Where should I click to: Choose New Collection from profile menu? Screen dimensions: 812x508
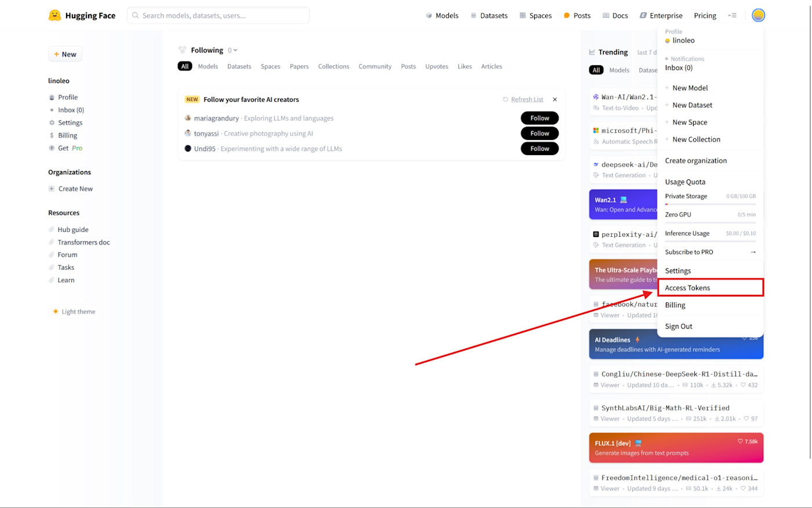(x=710, y=139)
